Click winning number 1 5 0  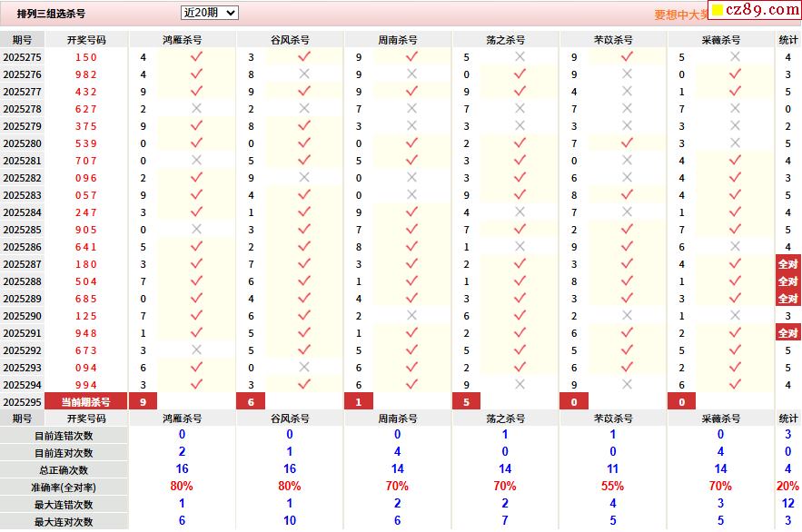[x=86, y=57]
